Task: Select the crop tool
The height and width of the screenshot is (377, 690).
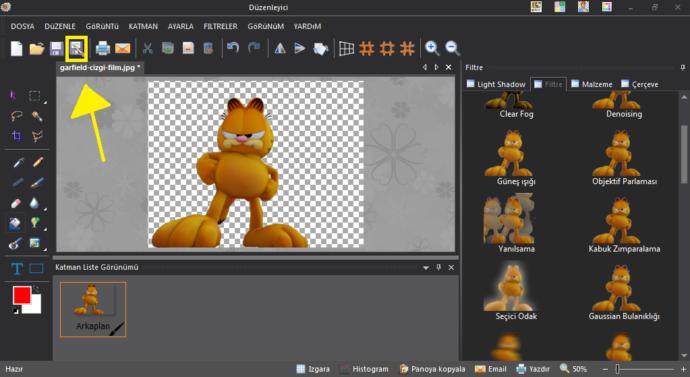Action: click(x=17, y=135)
